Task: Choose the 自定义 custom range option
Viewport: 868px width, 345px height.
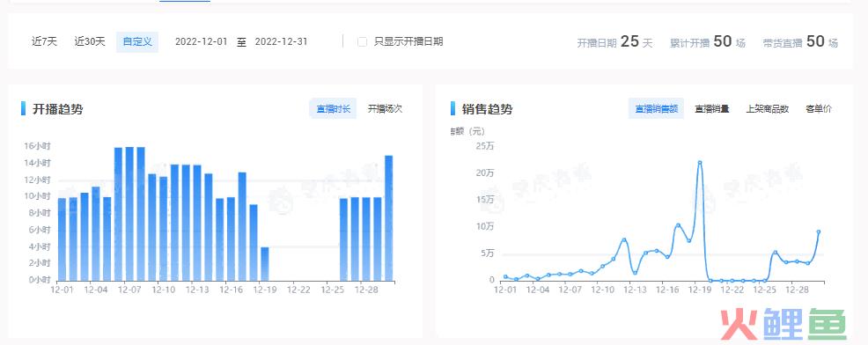Action: click(x=137, y=42)
